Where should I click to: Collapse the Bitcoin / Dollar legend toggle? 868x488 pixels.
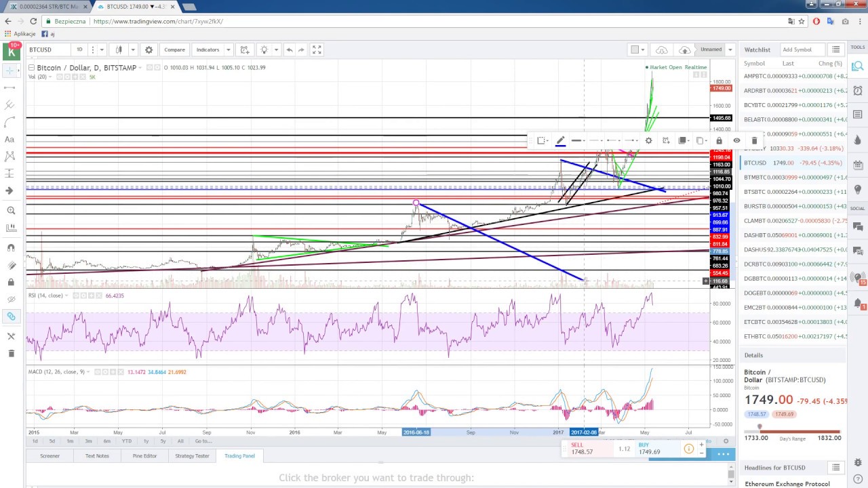click(x=31, y=68)
